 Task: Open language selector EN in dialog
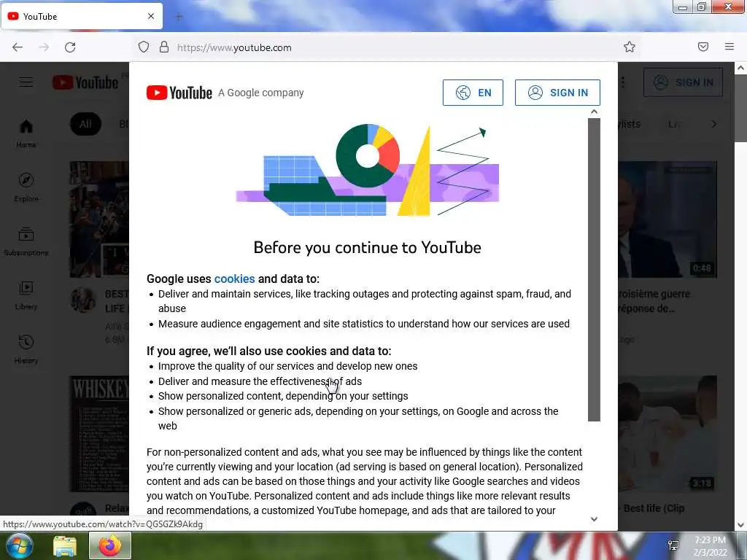473,93
